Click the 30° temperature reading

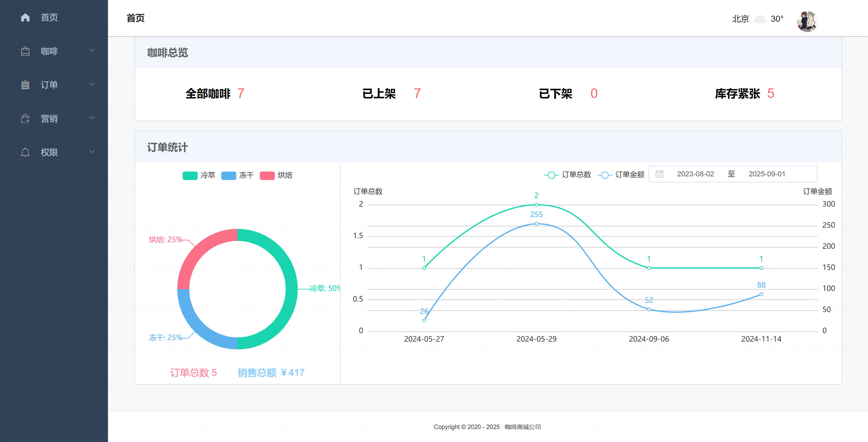click(x=777, y=19)
